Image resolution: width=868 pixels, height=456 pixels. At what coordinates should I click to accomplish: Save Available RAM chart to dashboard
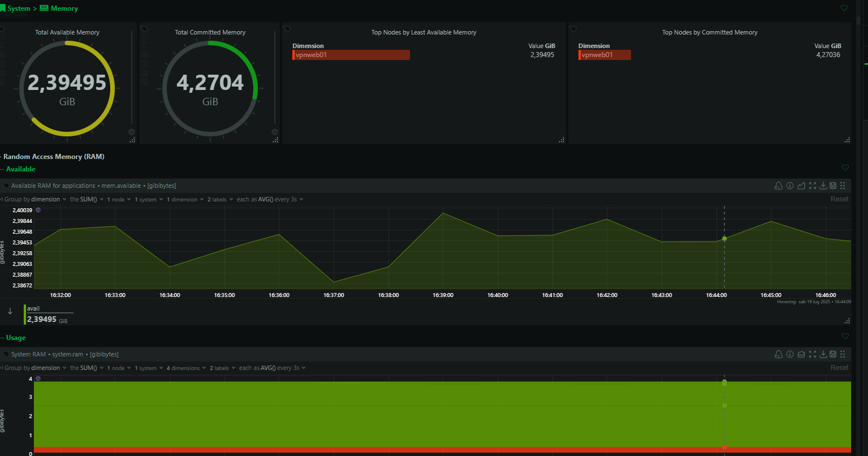(833, 186)
